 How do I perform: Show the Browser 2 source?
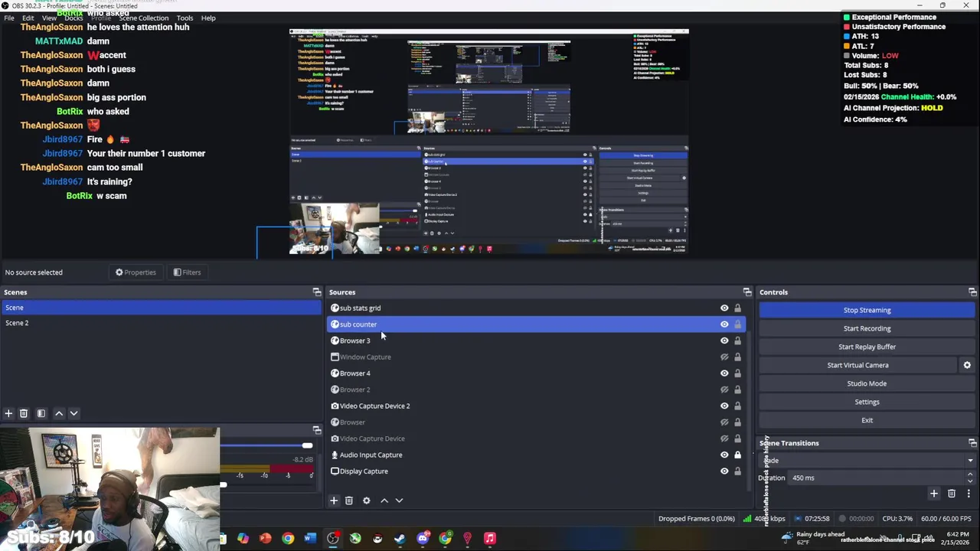click(x=724, y=390)
